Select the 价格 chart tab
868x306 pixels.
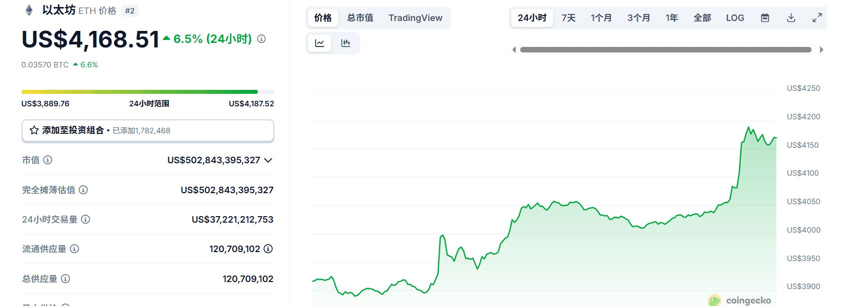click(323, 18)
